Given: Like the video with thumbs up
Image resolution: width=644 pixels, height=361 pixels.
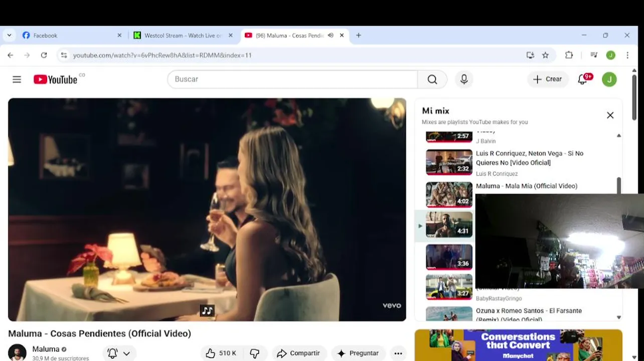Looking at the screenshot, I should [221, 353].
